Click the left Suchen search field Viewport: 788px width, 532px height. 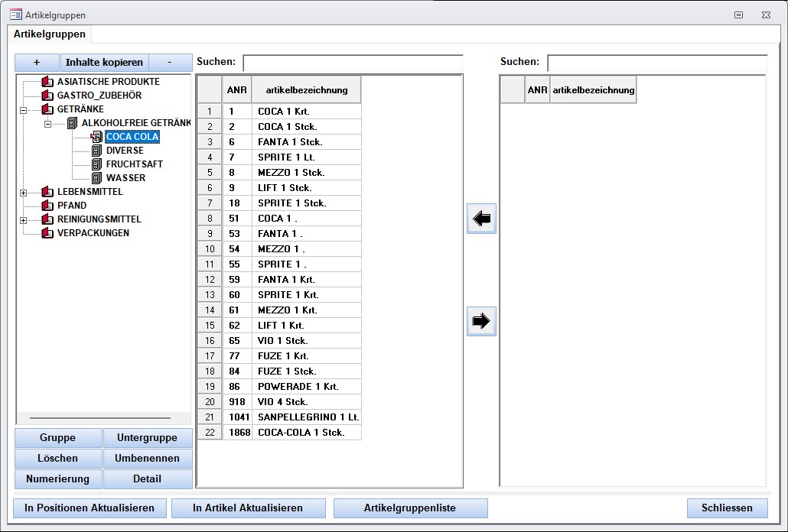tap(353, 63)
